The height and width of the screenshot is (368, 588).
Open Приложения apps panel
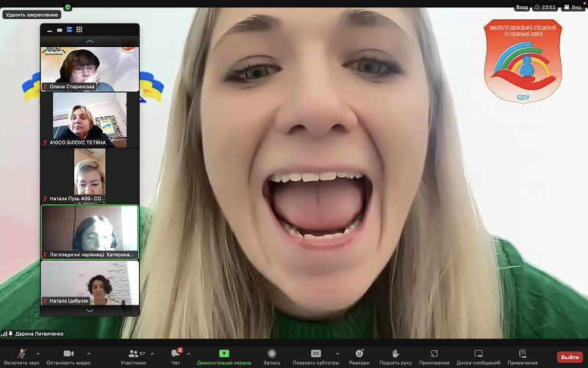(x=434, y=357)
